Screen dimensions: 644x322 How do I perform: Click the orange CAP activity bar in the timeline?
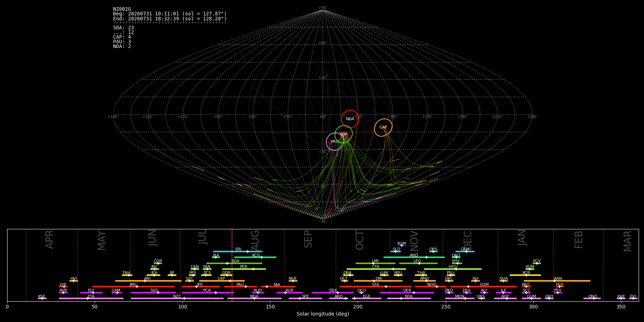[x=222, y=281]
